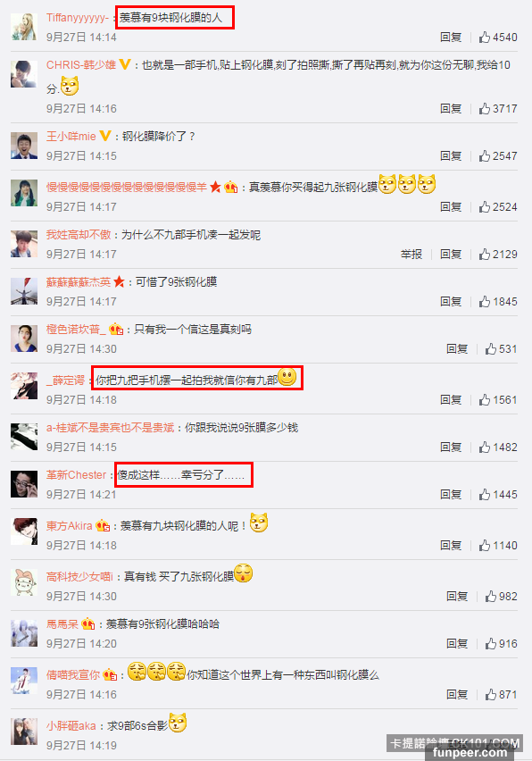Like Tiffanyyyyyy-'s comment with 4540 likes
This screenshot has height=761, width=532.
(x=485, y=38)
